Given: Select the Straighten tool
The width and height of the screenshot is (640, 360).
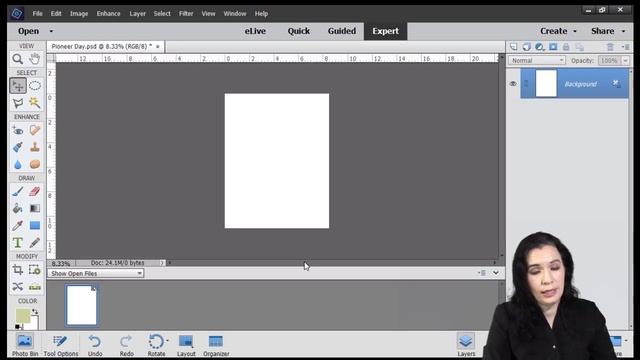Looking at the screenshot, I should 35,287.
